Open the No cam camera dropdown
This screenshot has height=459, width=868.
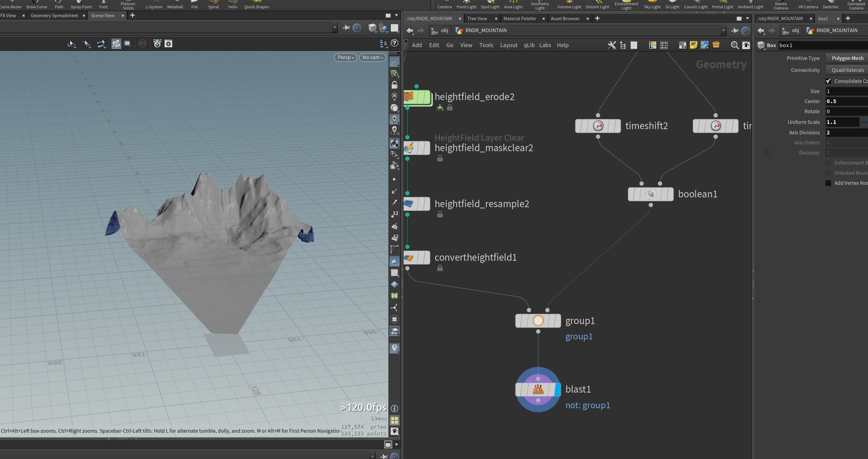(372, 58)
